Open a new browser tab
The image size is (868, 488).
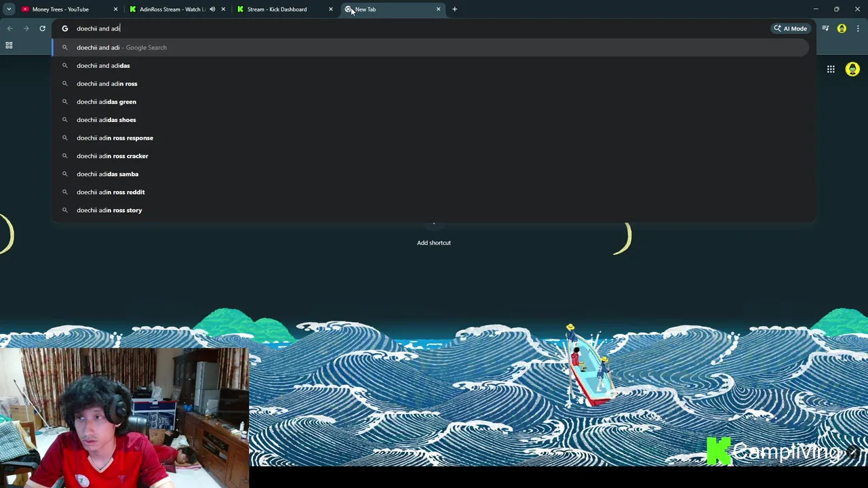click(454, 9)
